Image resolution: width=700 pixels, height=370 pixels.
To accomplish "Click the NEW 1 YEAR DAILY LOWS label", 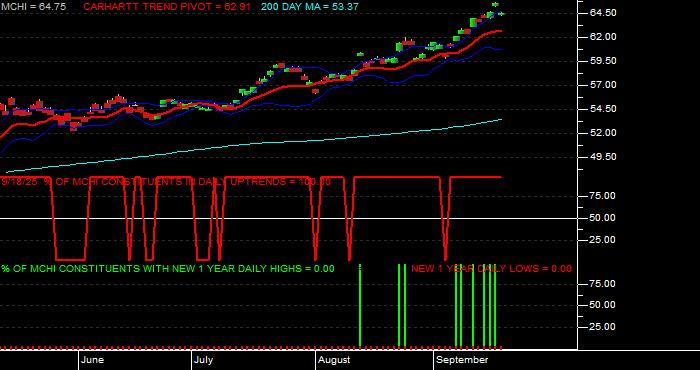I will pos(491,269).
